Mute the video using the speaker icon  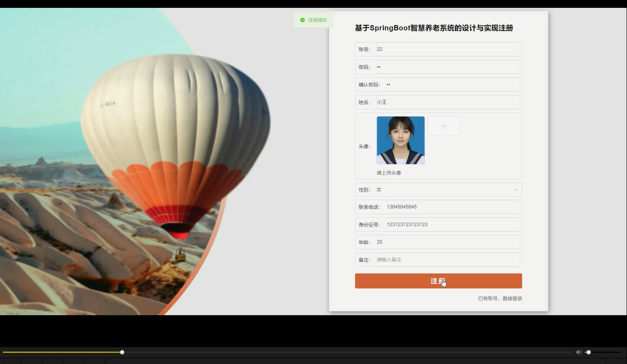pos(579,352)
